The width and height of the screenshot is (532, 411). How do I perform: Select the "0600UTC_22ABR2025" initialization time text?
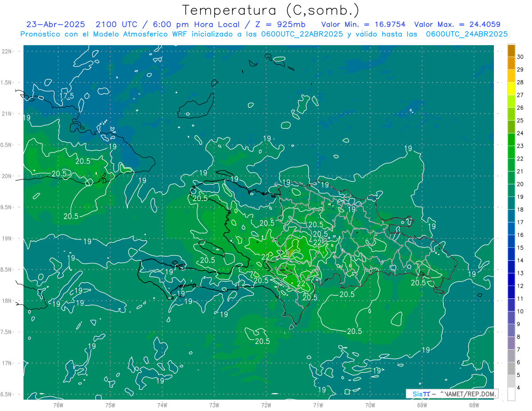point(301,34)
